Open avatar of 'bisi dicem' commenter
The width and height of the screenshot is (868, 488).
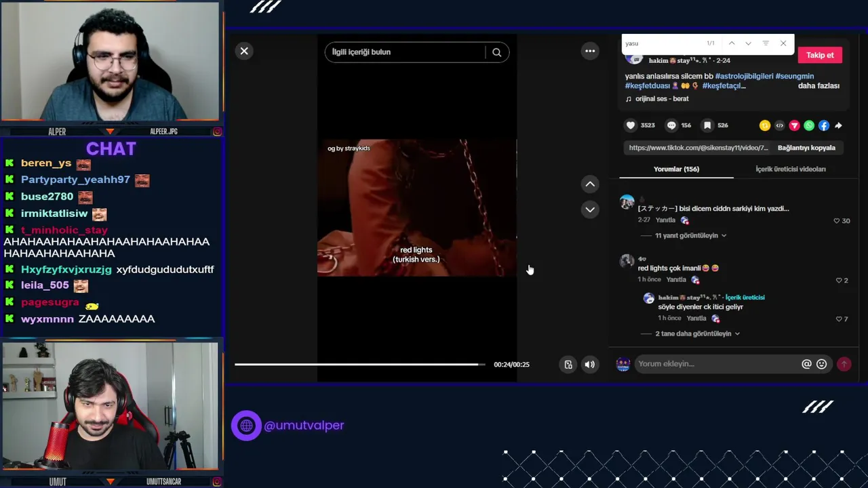point(627,203)
